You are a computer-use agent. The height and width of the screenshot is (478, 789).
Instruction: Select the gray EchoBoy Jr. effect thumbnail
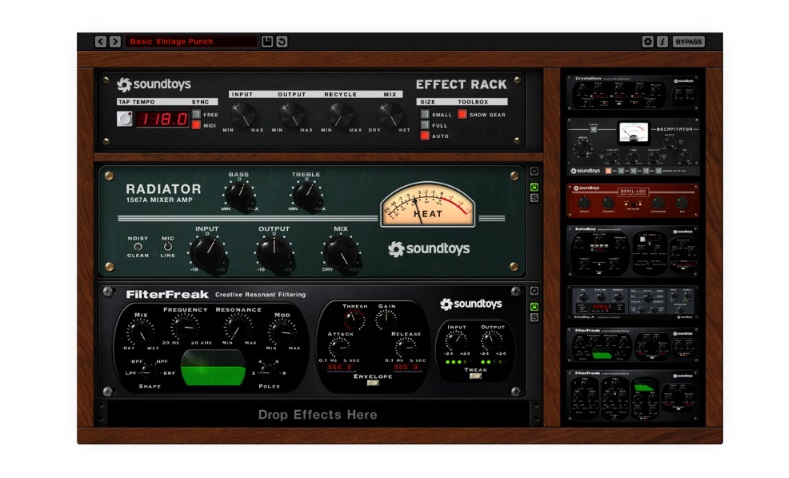point(633,303)
